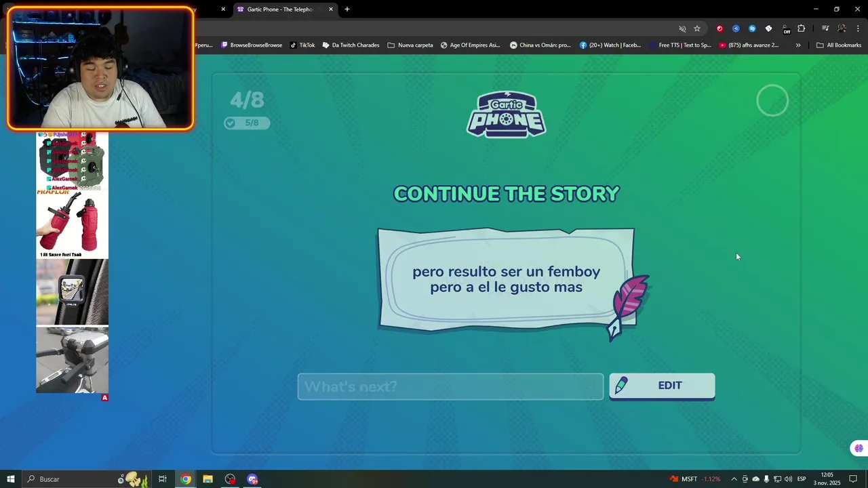Open Free TTS Text to Speech bookmark
This screenshot has width=868, height=488.
point(679,45)
